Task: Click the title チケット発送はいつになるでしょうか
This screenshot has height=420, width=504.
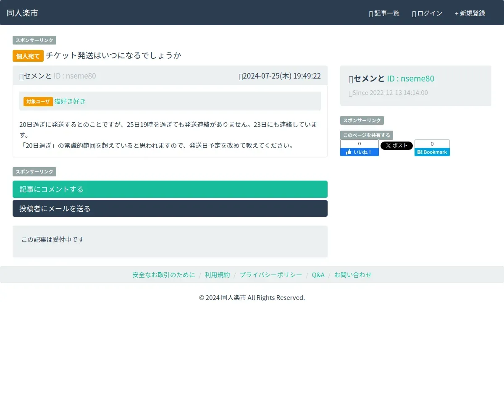Action: tap(113, 55)
